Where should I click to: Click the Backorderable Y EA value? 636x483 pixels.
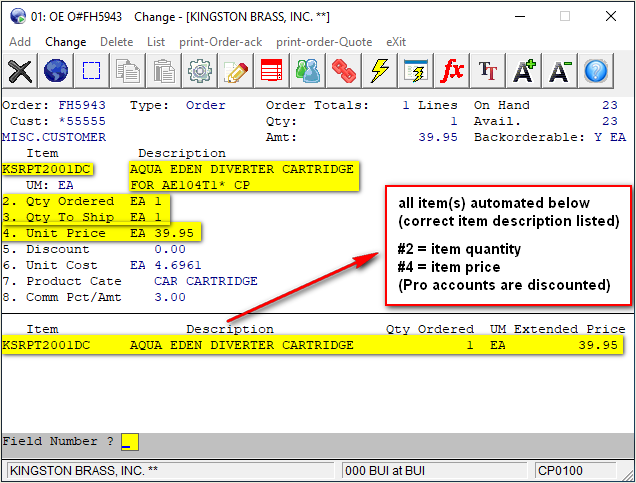(x=610, y=137)
